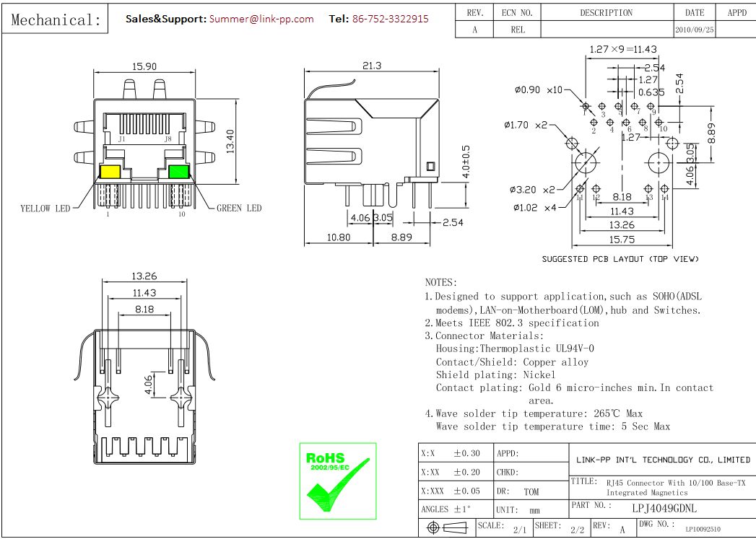Click the 10.80 dimension under side view

[339, 237]
